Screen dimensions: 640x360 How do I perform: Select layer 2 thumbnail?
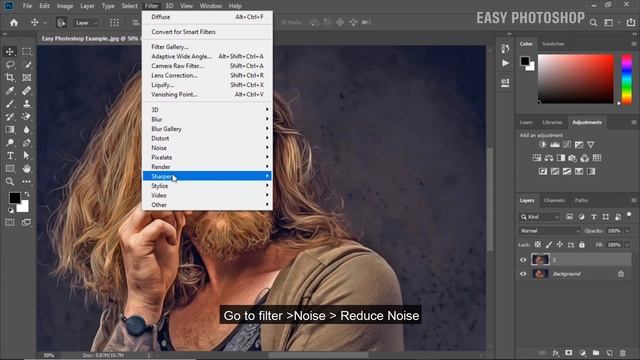[x=540, y=260]
